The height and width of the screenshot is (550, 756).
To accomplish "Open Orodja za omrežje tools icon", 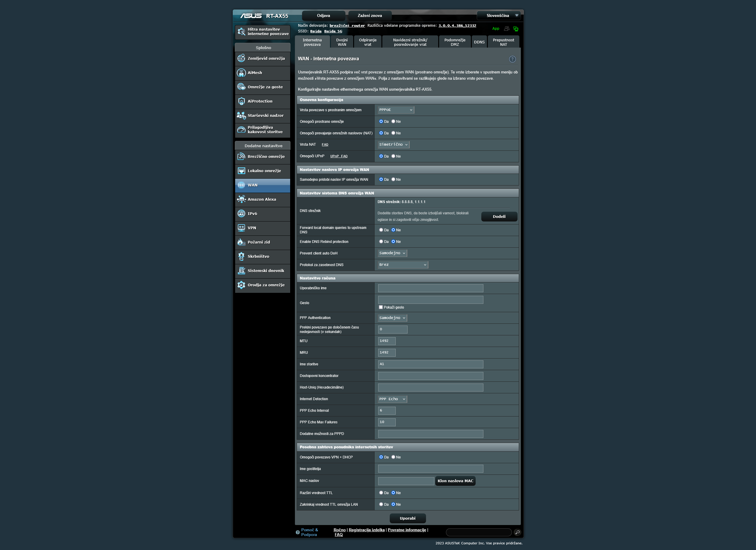I will pos(241,285).
